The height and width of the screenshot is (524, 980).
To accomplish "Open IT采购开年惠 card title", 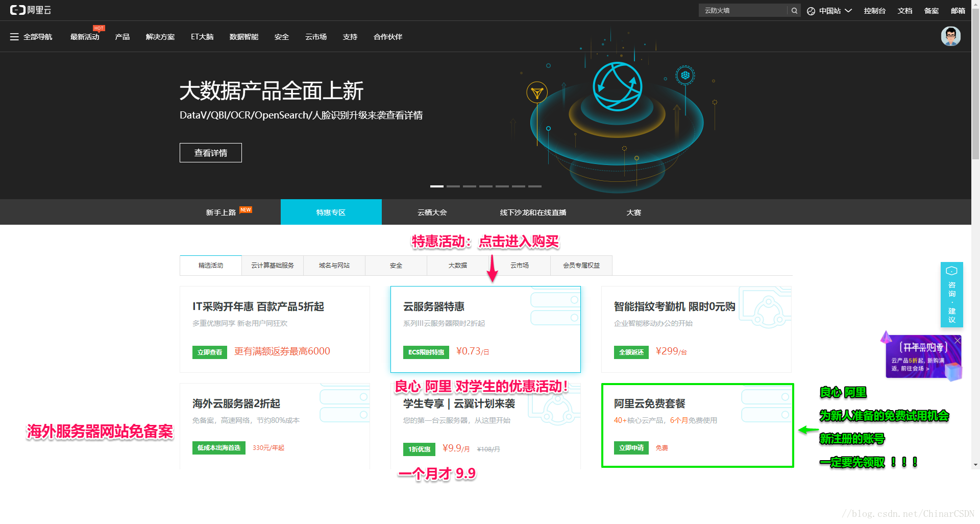I will pos(258,306).
